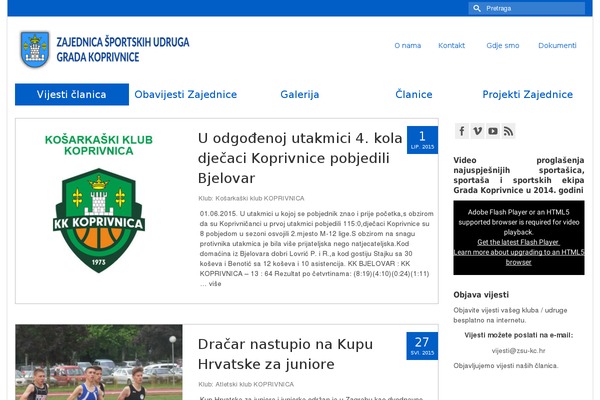Open the runners photo thumbnail

tap(99, 362)
